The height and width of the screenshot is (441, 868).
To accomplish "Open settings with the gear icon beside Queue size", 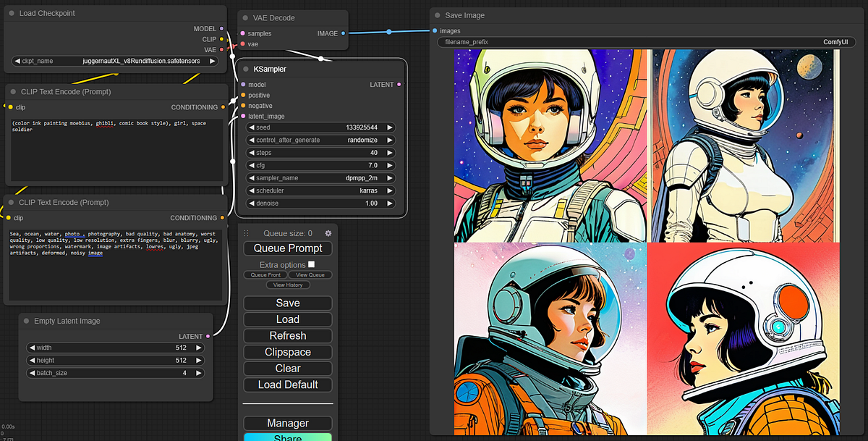I will tap(328, 233).
